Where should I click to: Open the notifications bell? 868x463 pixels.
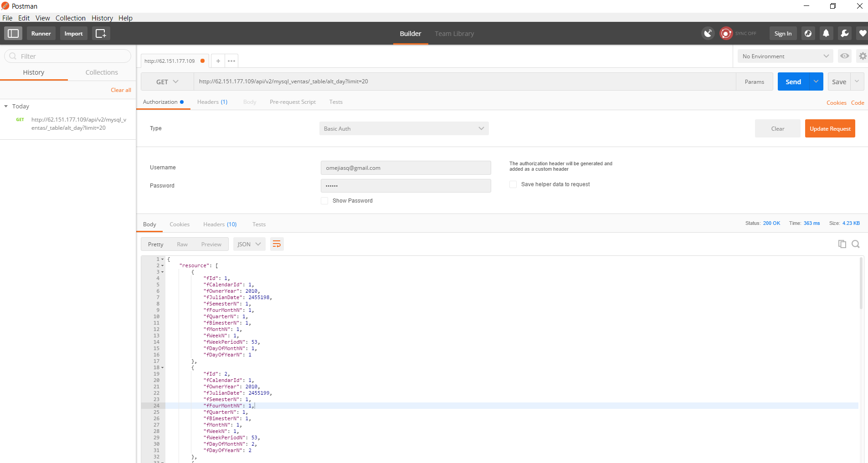pos(826,33)
